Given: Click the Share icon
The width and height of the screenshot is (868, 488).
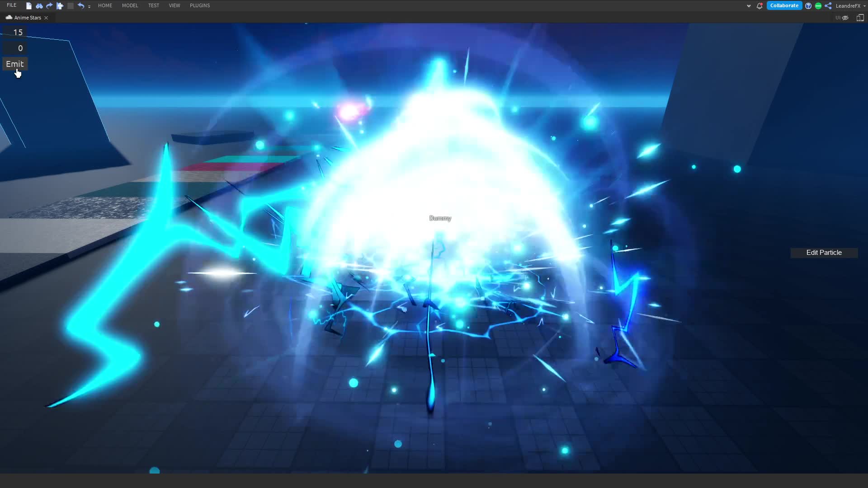Looking at the screenshot, I should point(828,6).
